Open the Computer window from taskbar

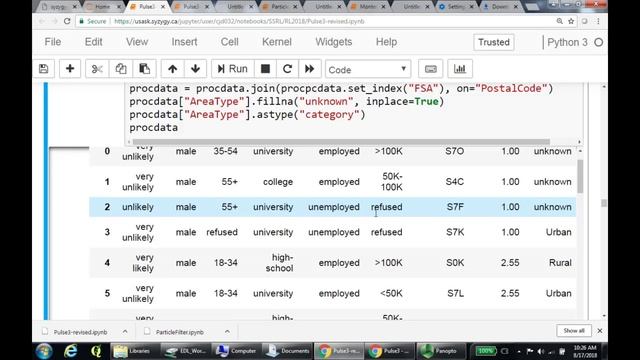click(236, 351)
